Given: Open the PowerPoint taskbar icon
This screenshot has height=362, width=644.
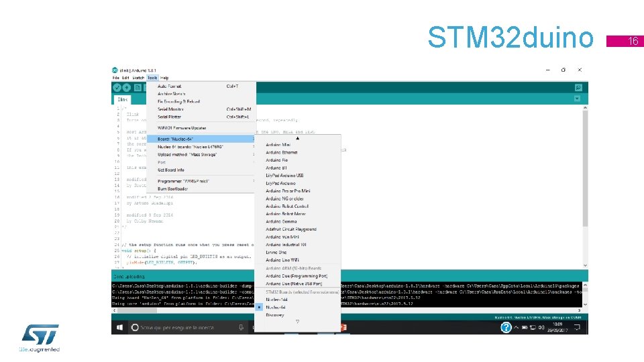Looking at the screenshot, I should [343, 328].
